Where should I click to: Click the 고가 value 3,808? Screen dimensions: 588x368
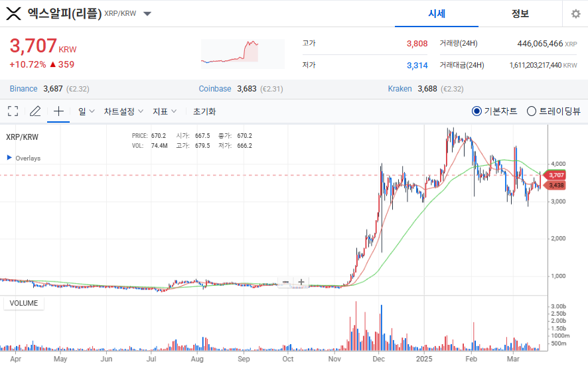[x=417, y=44]
